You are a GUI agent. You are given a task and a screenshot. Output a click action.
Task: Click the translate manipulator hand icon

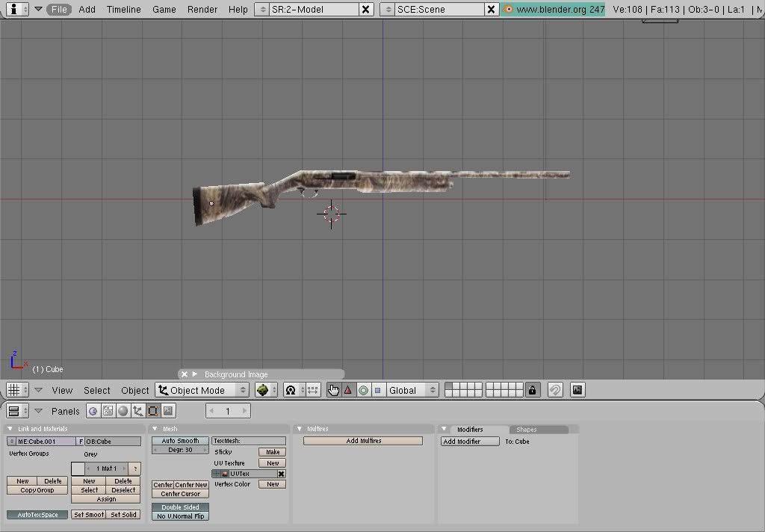334,390
